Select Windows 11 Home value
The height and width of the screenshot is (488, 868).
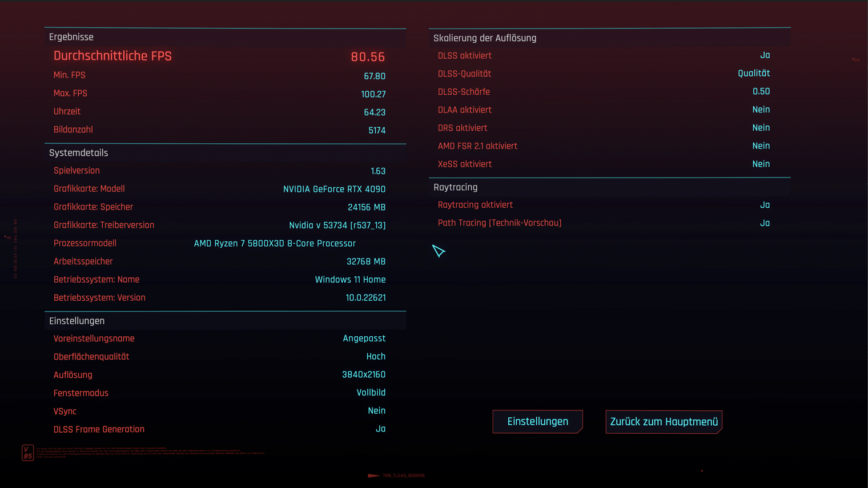350,280
